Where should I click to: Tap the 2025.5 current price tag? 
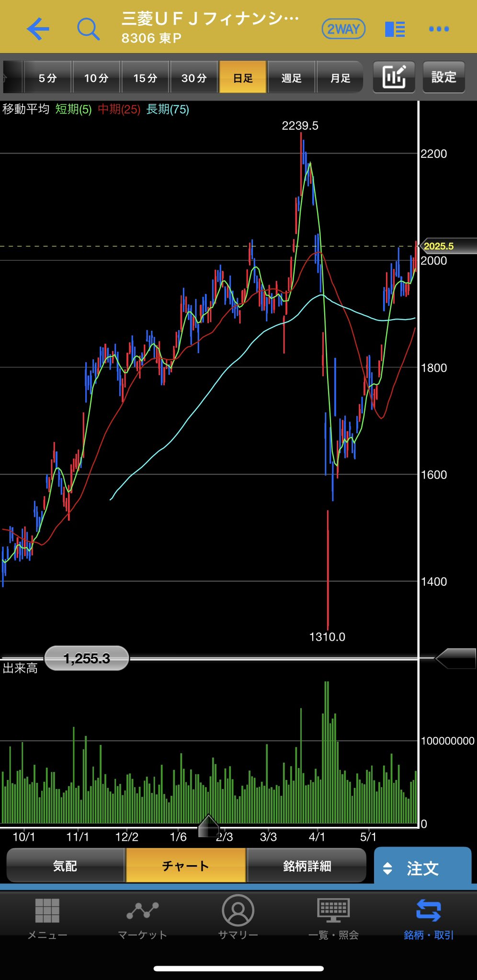447,246
